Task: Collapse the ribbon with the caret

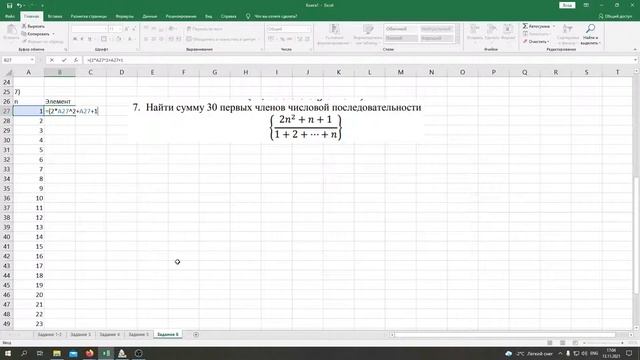Action: (635, 49)
